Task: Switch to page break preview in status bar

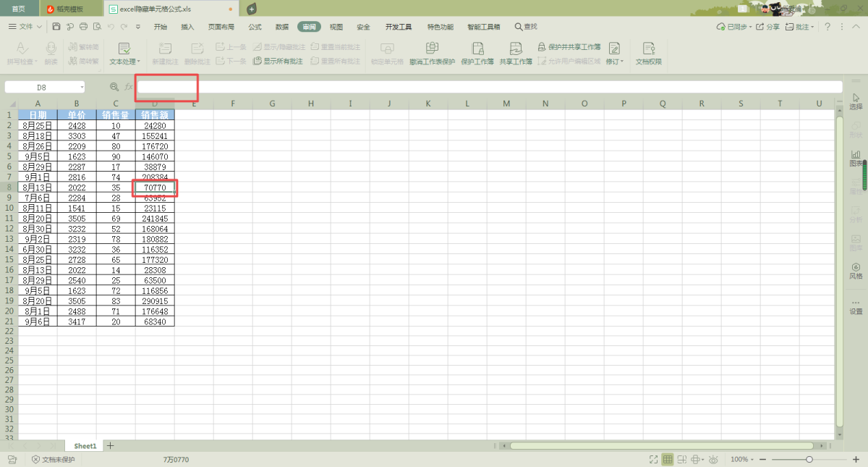Action: pos(683,459)
